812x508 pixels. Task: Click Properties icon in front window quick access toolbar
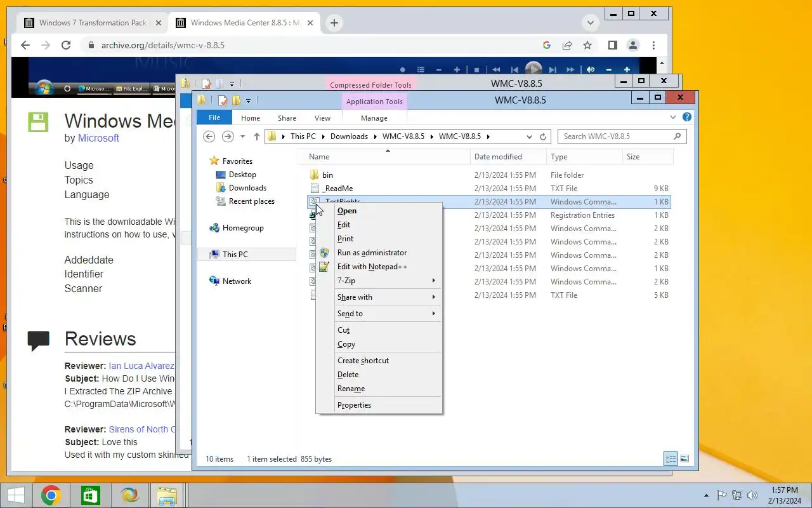coord(223,100)
